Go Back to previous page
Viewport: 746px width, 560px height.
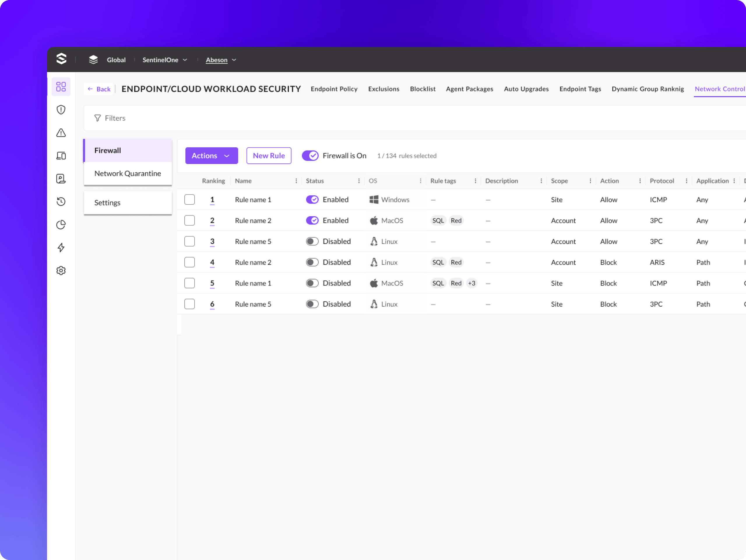(99, 89)
